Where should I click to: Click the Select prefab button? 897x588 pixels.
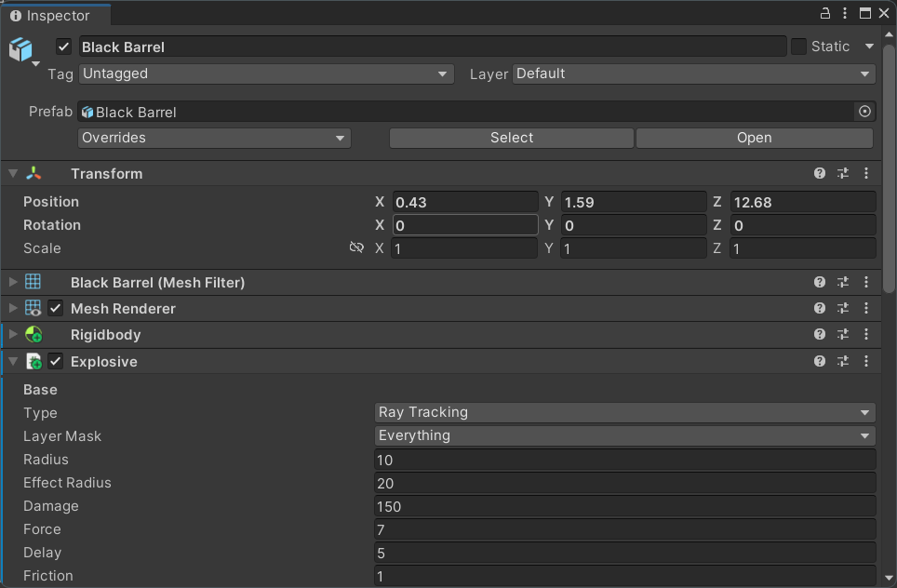click(512, 138)
